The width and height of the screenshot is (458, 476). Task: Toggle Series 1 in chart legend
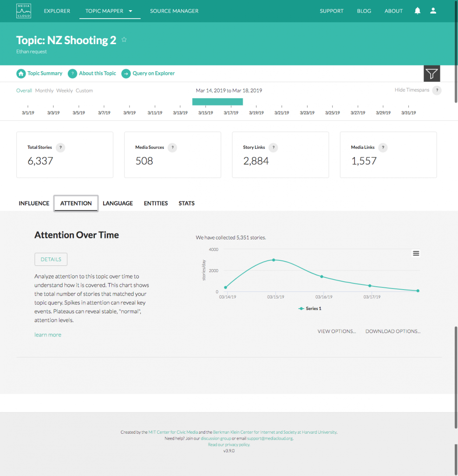pos(310,309)
